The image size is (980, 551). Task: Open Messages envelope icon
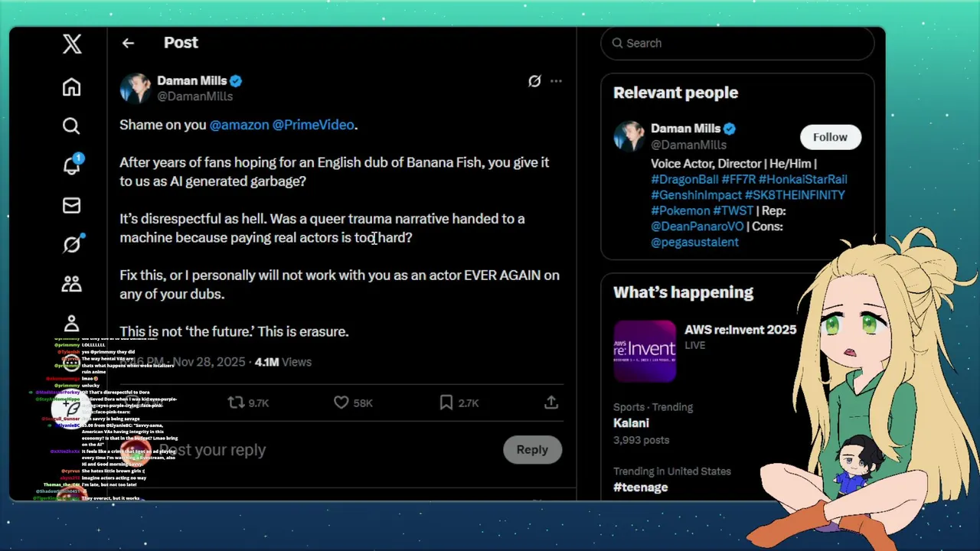pyautogui.click(x=71, y=205)
